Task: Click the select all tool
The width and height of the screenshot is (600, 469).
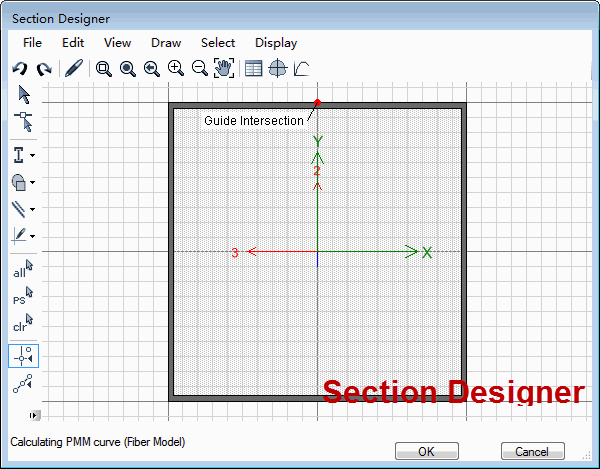Action: tap(23, 269)
